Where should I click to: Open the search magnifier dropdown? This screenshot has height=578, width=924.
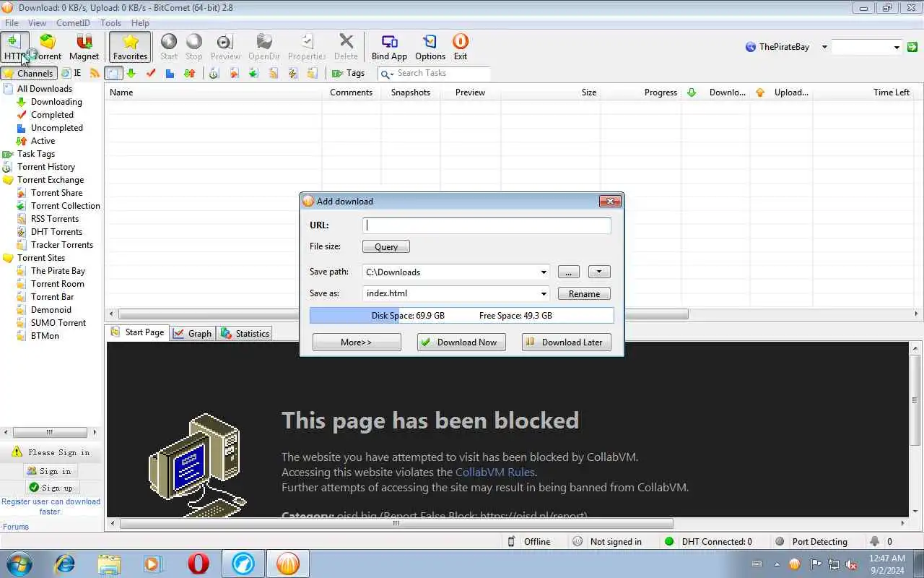387,73
